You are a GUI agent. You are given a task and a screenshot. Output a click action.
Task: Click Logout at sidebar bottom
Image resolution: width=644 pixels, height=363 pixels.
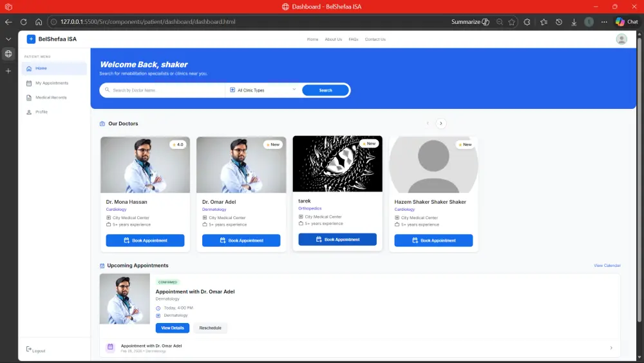[x=35, y=350]
